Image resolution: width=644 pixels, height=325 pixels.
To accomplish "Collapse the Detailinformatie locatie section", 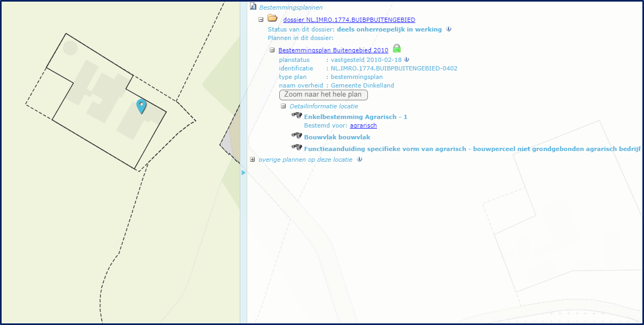I will pyautogui.click(x=284, y=106).
